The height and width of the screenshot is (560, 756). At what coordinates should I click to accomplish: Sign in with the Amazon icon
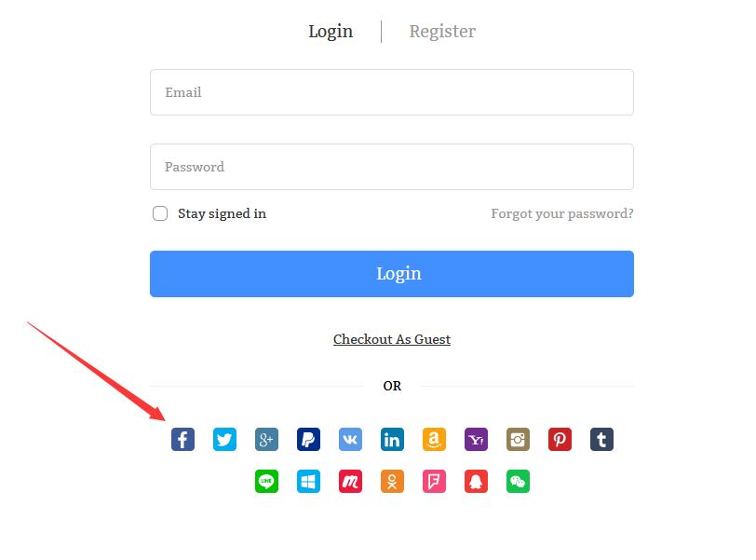point(434,439)
